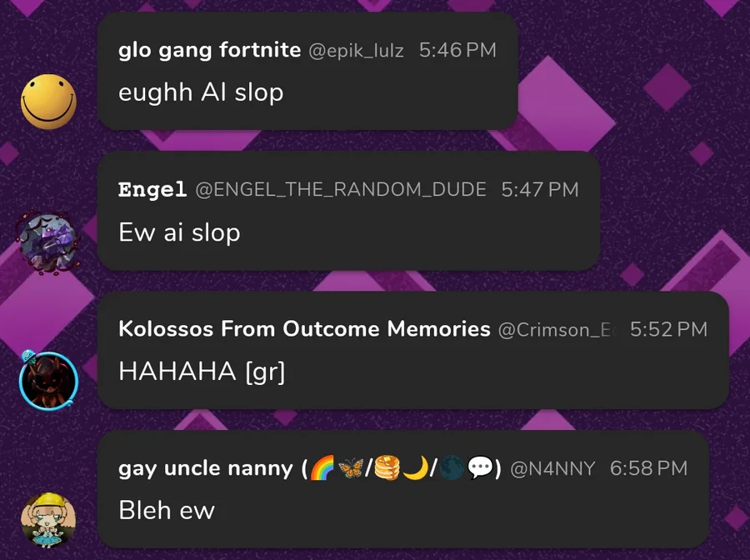Click the speech bubble emoji in nanny's name
Screen dimensions: 750x560
tap(480, 468)
